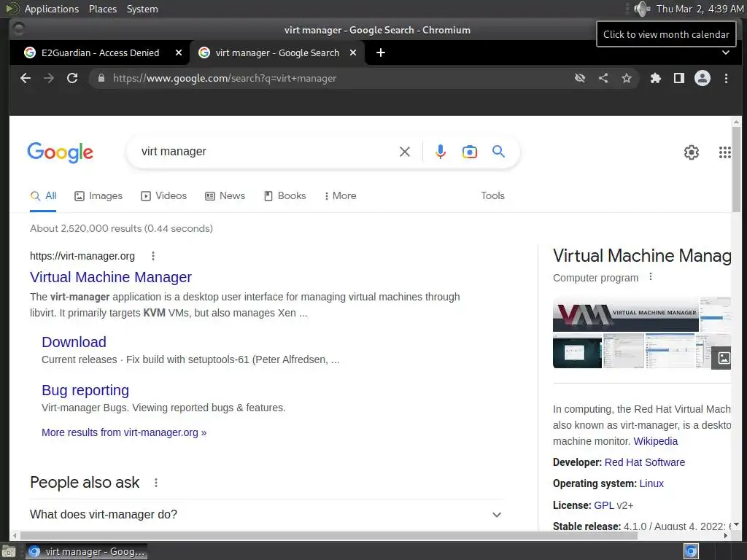Open the tab search dropdown arrow

[x=726, y=52]
